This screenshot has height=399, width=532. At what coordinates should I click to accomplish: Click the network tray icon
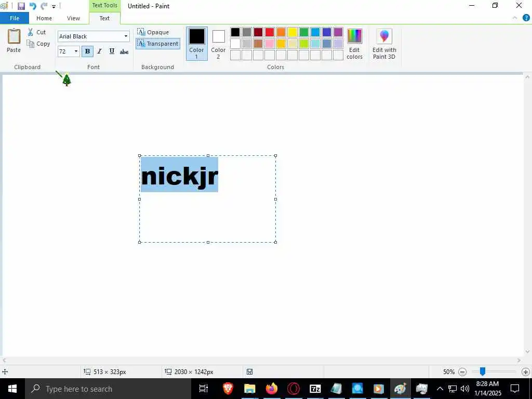(x=453, y=389)
